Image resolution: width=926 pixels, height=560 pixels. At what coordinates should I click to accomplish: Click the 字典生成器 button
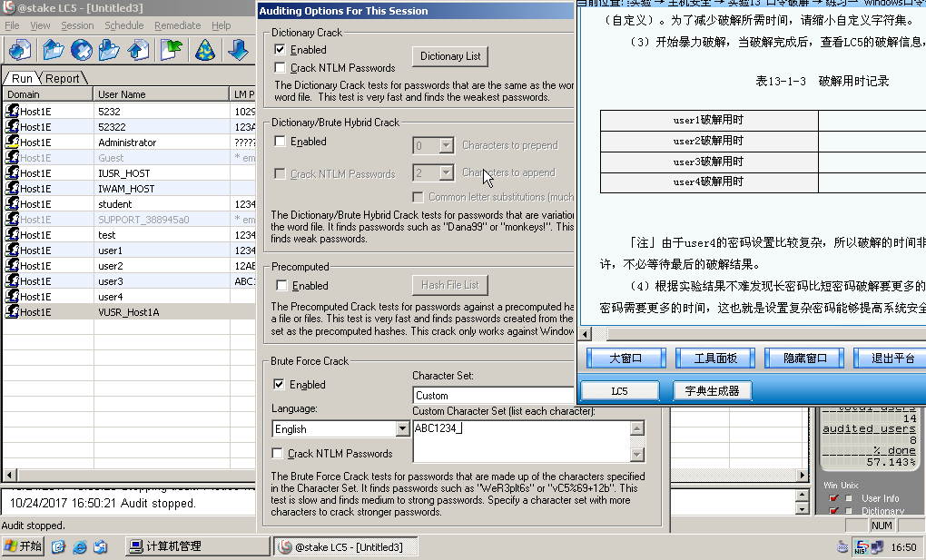click(x=713, y=390)
